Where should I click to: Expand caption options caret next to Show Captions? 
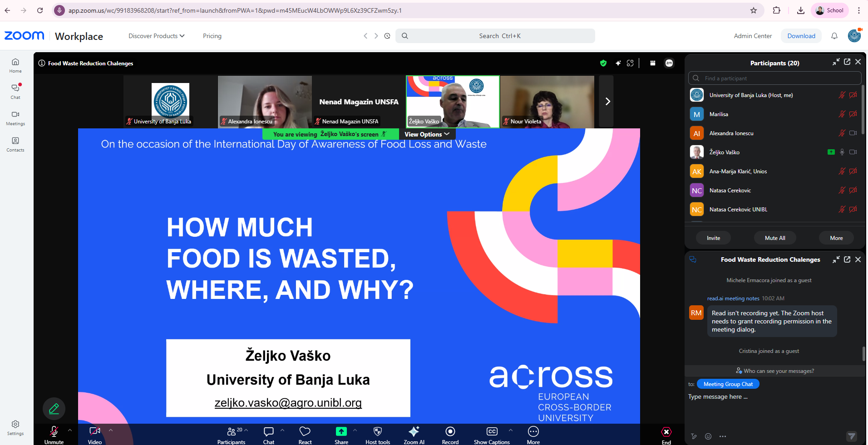click(x=510, y=430)
